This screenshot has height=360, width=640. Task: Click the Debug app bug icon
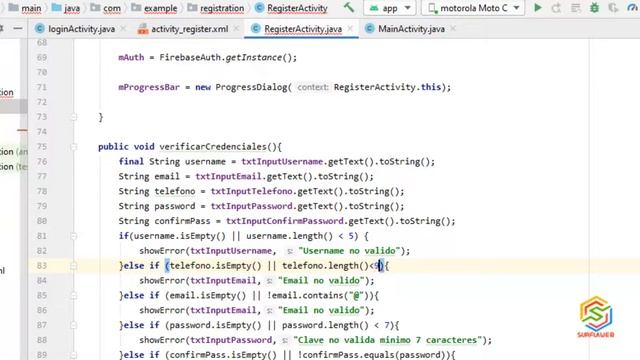(594, 8)
